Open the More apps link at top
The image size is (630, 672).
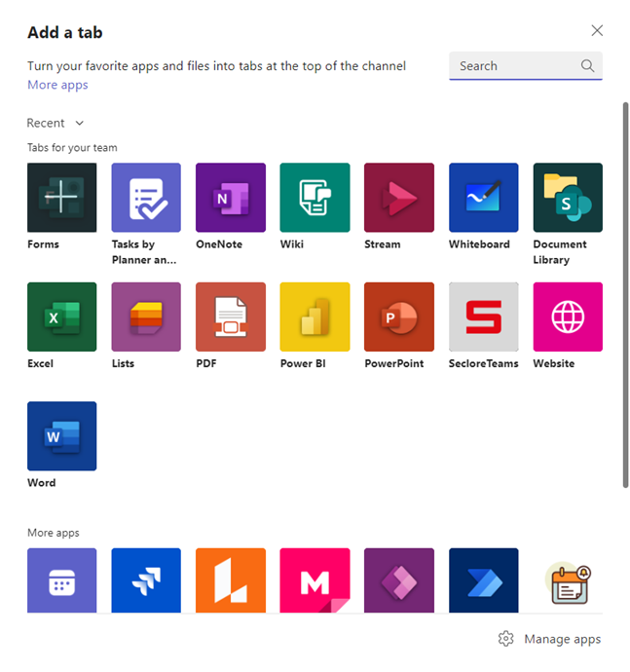point(57,85)
